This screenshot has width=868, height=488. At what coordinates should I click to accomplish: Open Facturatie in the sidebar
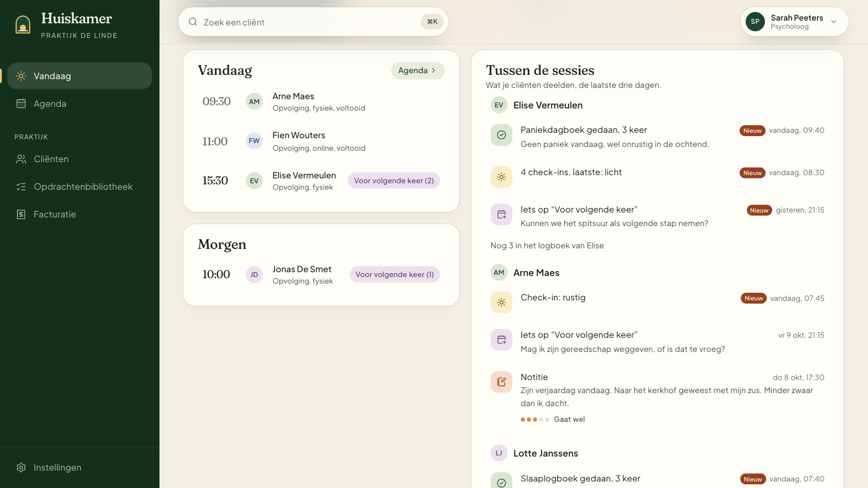(80, 214)
